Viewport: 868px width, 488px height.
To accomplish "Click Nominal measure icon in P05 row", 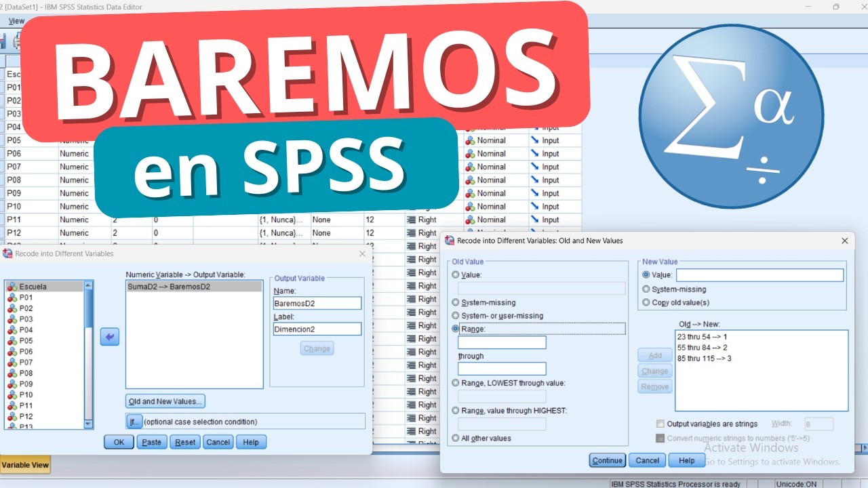I will (470, 140).
